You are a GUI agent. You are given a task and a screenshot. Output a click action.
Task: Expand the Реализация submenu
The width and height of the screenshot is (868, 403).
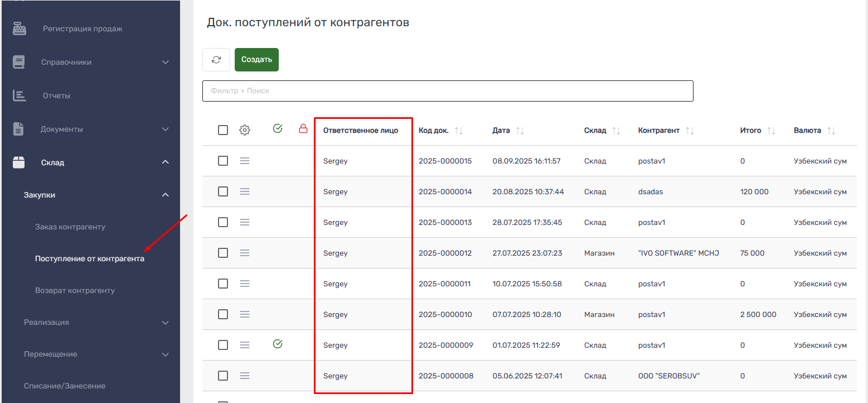pos(165,323)
